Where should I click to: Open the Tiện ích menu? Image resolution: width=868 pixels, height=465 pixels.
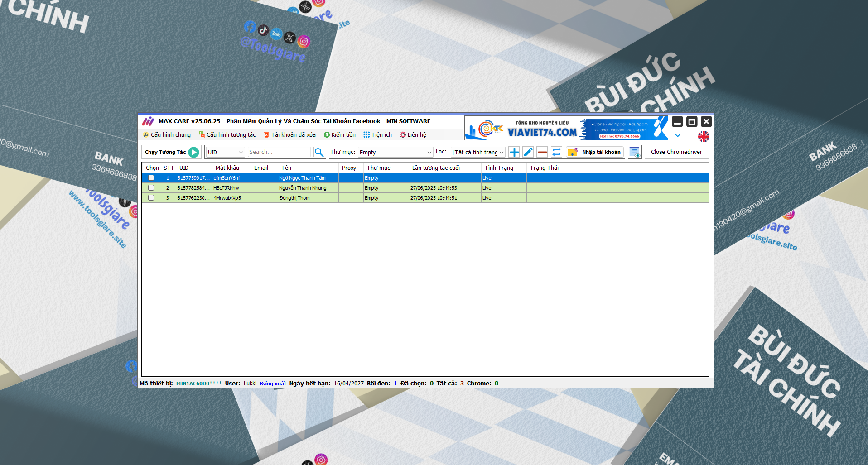[x=378, y=135]
